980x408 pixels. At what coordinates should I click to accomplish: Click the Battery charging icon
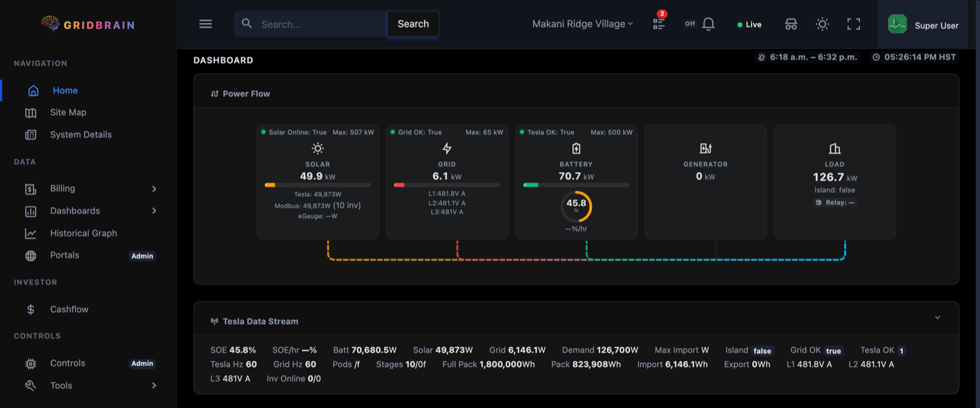576,148
